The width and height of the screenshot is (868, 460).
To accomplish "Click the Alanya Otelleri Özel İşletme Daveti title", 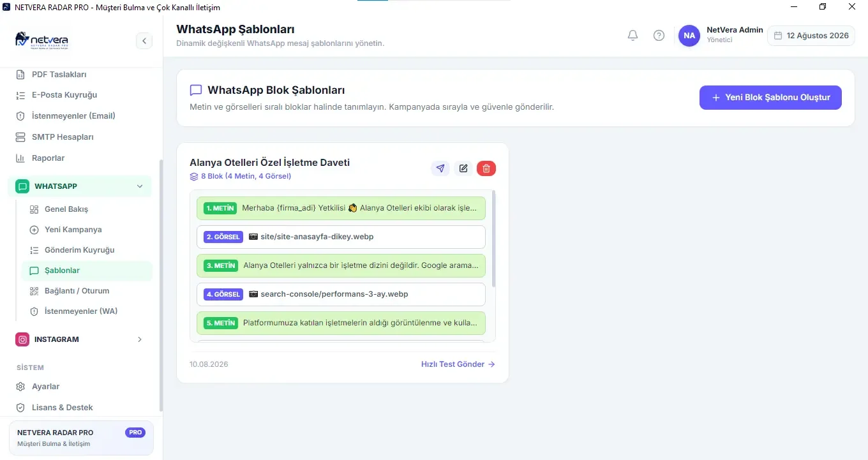I will 269,163.
